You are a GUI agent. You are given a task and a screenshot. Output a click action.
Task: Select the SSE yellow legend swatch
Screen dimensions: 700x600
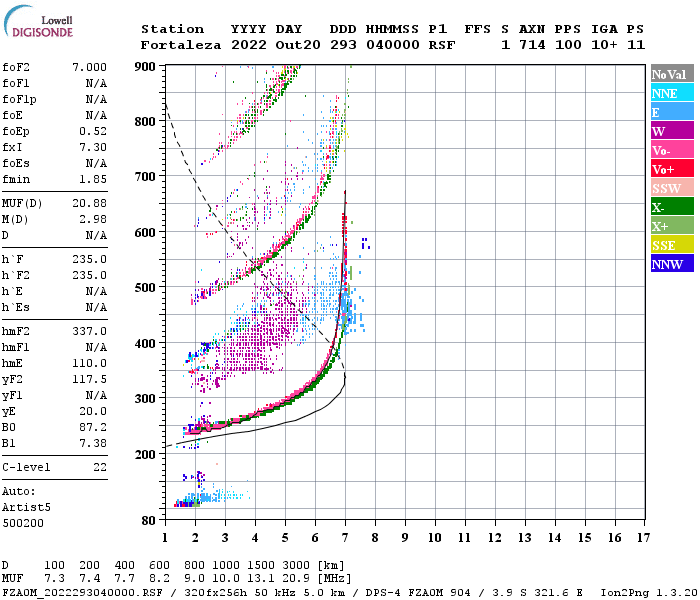672,245
